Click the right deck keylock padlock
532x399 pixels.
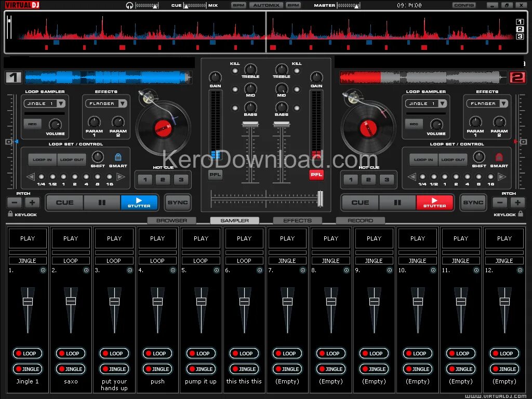point(521,214)
